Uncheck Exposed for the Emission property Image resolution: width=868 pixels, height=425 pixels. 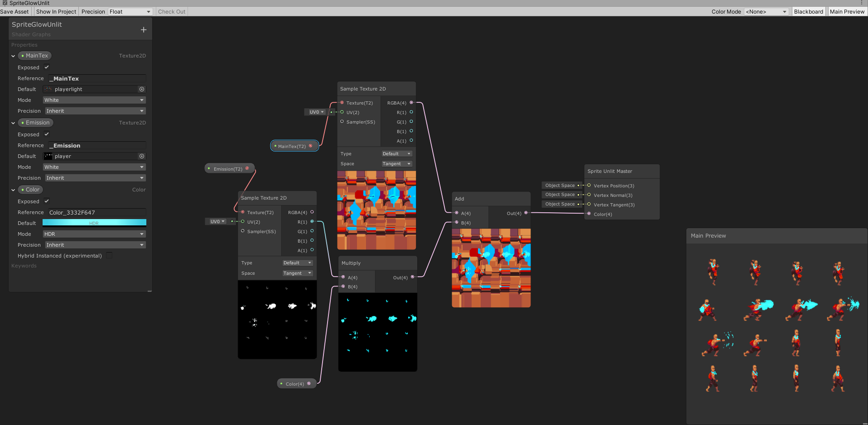pos(47,134)
